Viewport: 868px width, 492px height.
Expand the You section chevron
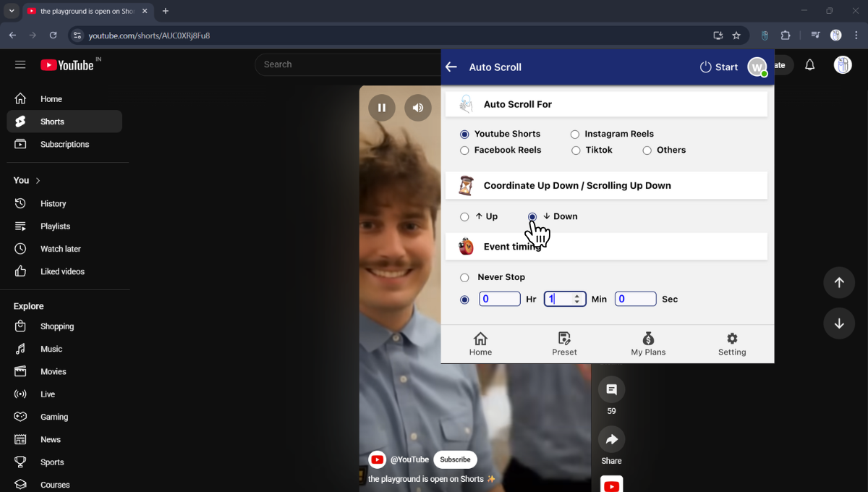click(x=38, y=180)
